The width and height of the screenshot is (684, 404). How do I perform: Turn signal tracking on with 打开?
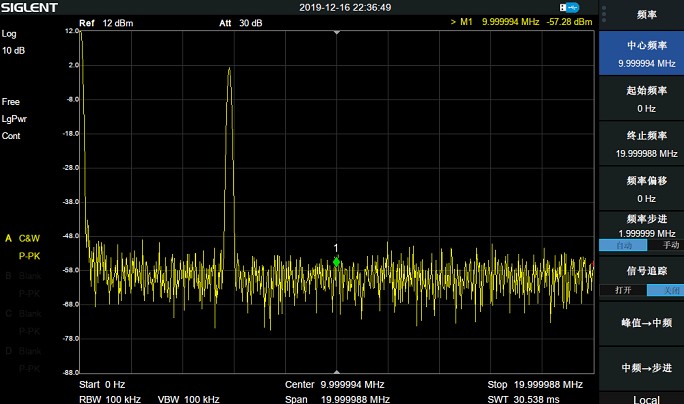pyautogui.click(x=621, y=290)
